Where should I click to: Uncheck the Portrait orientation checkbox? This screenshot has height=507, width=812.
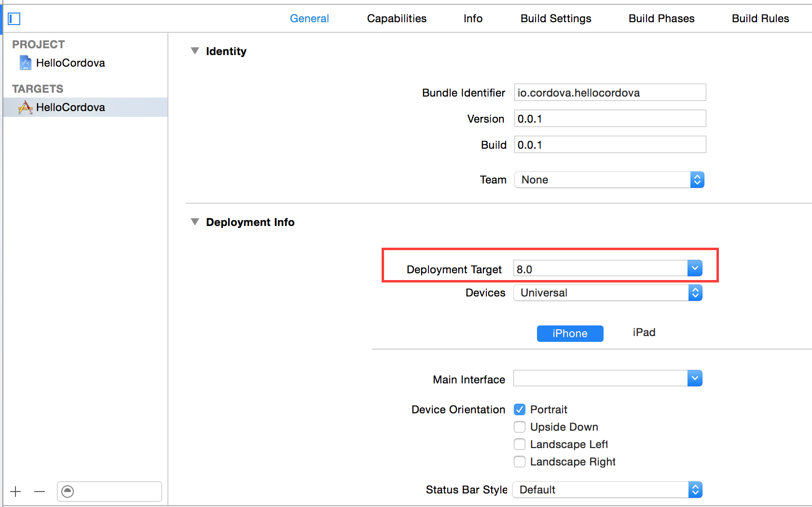(x=520, y=409)
